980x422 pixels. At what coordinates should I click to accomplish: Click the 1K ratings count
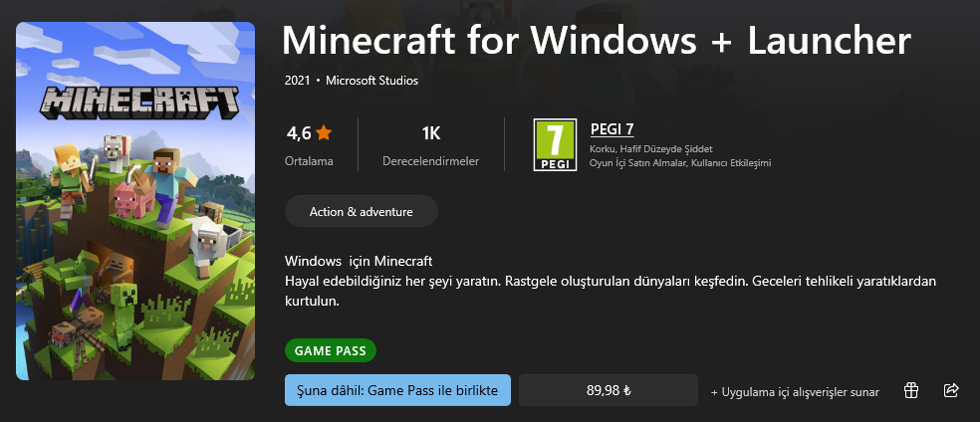pos(431,132)
